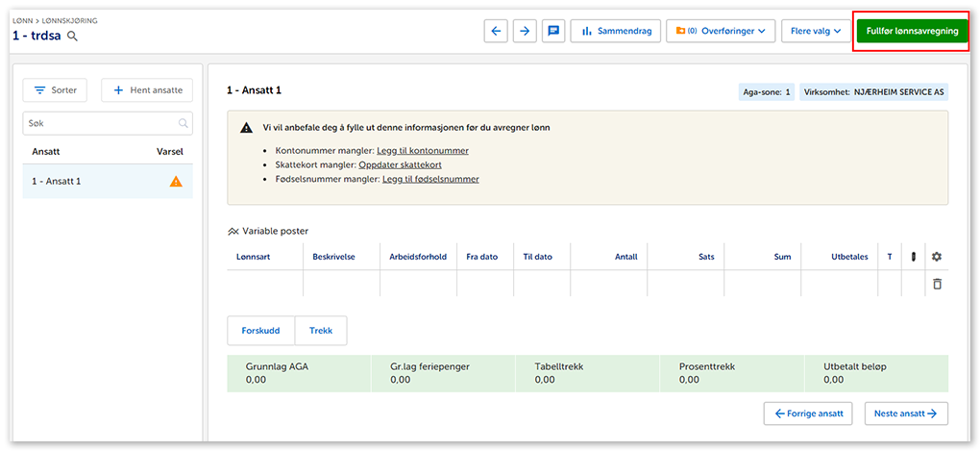Viewport: 980px width, 451px height.
Task: Switch to the Forskudd tab
Action: (260, 330)
